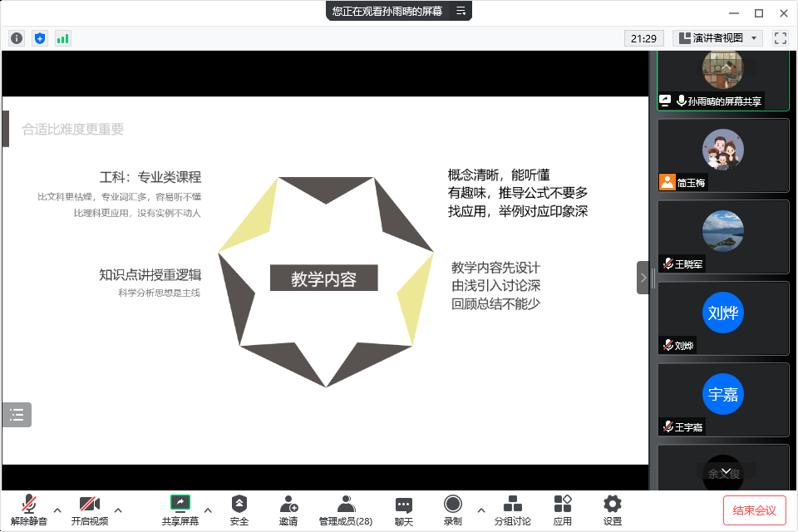Toggle 解除静音 microphone button

pyautogui.click(x=29, y=510)
